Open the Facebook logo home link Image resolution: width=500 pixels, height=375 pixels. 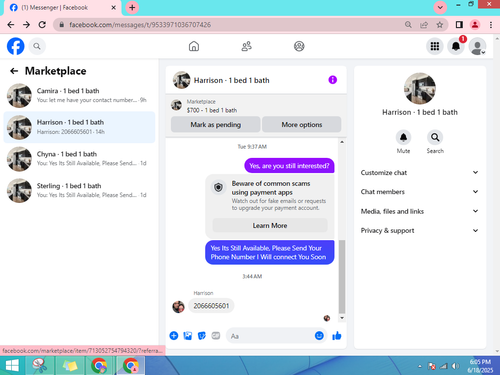click(16, 46)
